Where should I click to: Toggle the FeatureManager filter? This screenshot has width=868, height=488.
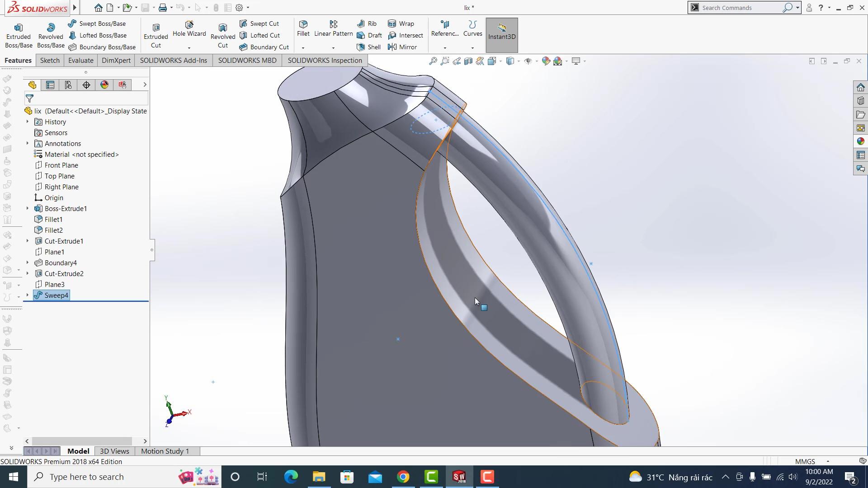(28, 98)
